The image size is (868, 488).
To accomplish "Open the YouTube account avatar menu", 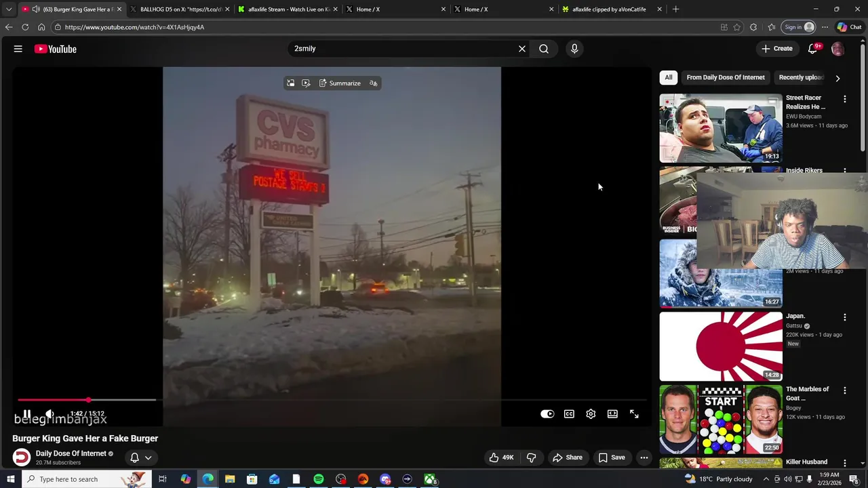I will pyautogui.click(x=837, y=49).
